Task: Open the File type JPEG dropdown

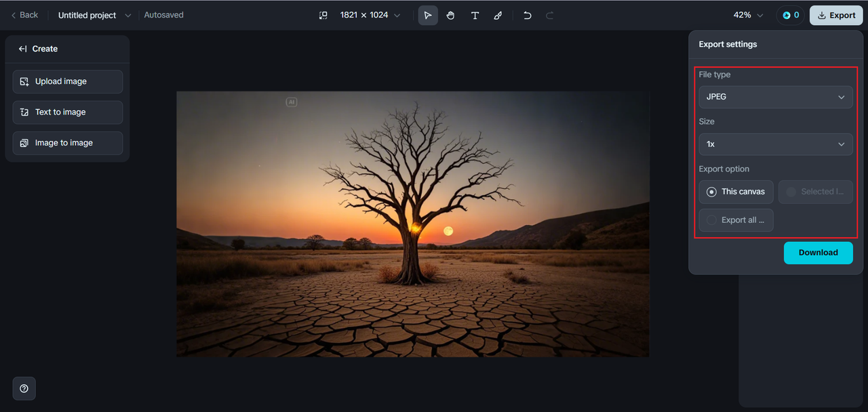Action: (x=776, y=97)
